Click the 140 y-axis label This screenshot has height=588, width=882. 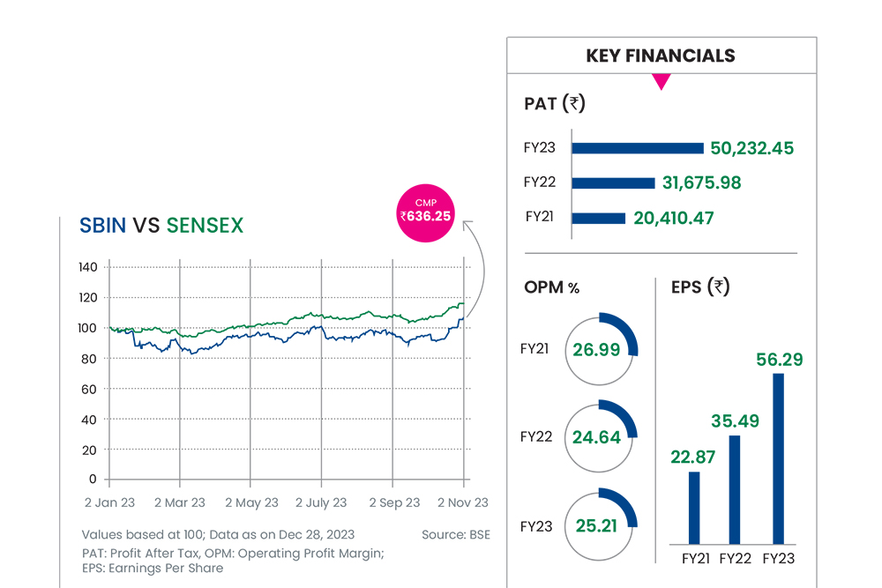click(x=87, y=267)
